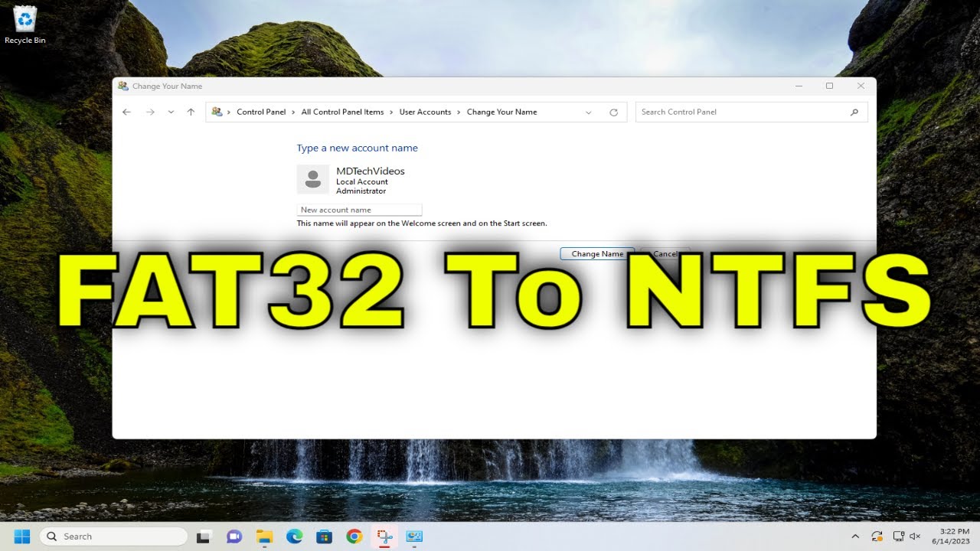The height and width of the screenshot is (551, 980).
Task: Select the Change Your Name breadcrumb
Action: click(501, 112)
